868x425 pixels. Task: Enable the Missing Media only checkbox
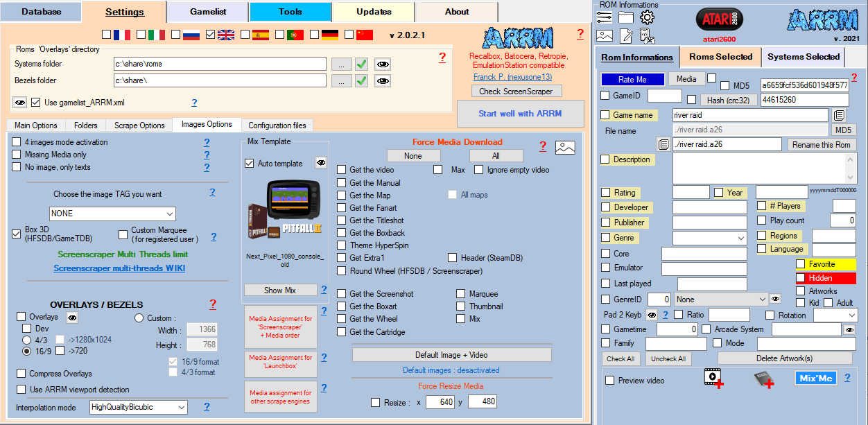[x=17, y=155]
